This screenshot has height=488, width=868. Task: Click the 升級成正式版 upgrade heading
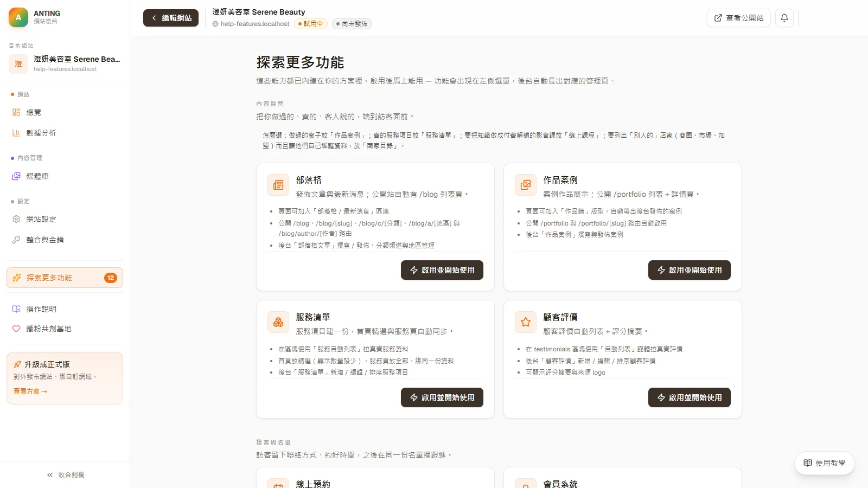(47, 364)
